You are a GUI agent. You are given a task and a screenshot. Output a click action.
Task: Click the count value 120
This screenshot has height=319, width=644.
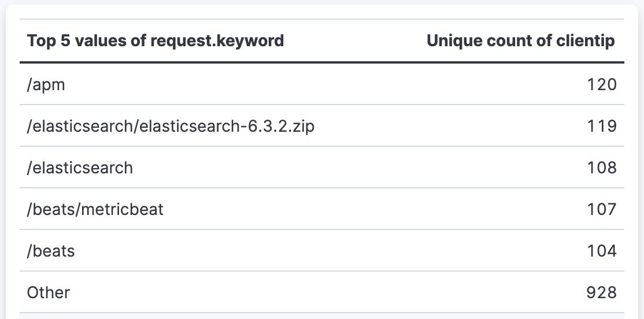coord(602,84)
